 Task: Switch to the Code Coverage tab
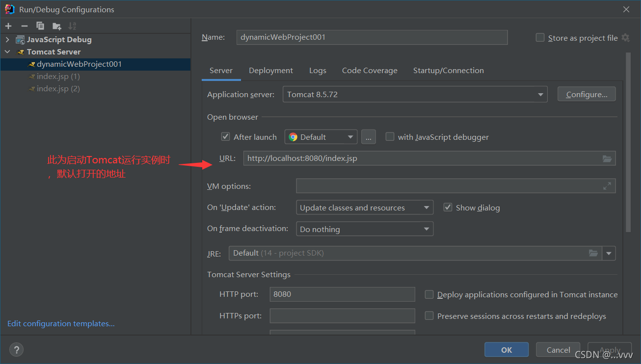coord(370,71)
